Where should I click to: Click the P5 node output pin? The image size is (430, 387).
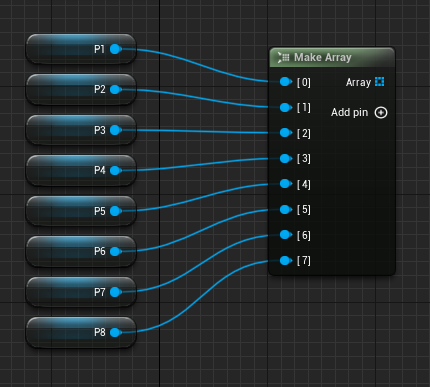click(116, 211)
